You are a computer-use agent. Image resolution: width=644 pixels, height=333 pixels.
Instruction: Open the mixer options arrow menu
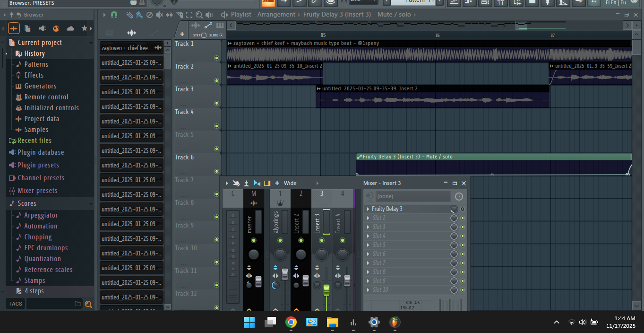coord(227,183)
